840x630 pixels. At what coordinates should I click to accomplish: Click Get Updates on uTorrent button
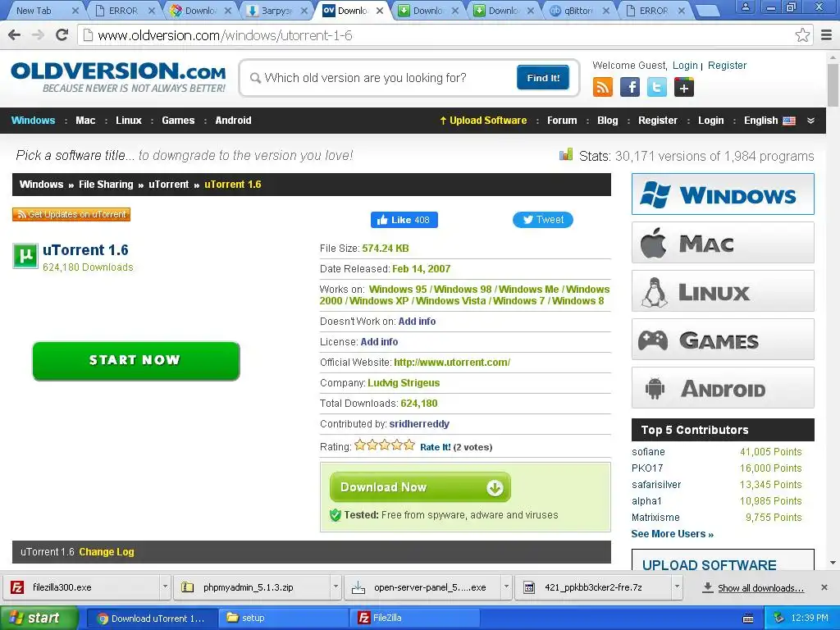[71, 214]
